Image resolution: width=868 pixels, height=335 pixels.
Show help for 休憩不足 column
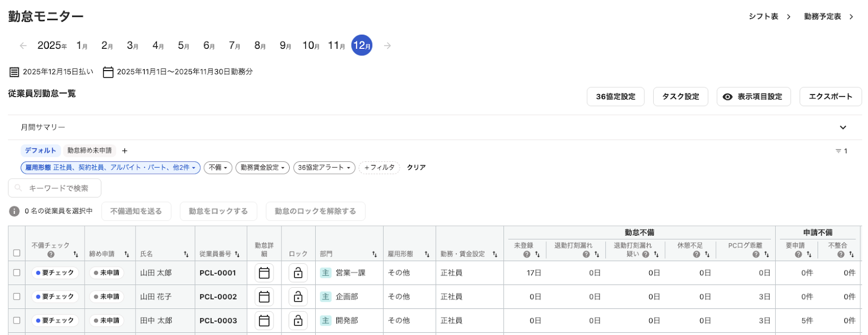tap(697, 254)
